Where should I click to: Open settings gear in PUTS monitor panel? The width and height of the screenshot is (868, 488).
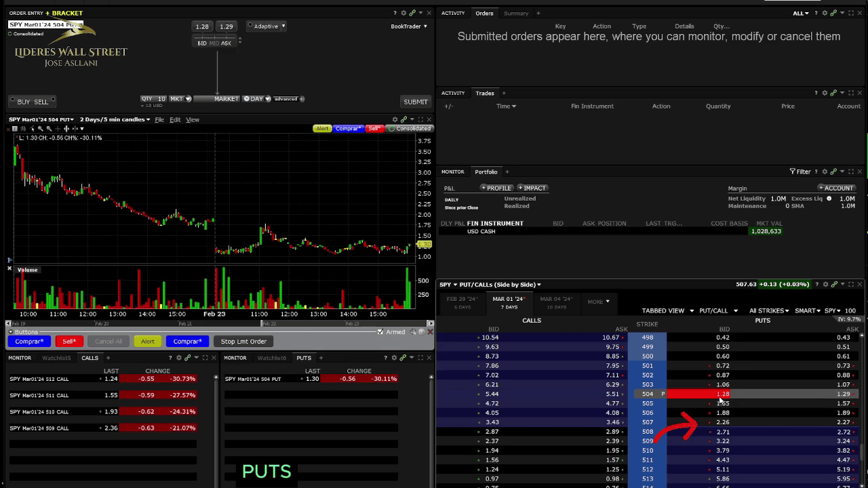394,358
